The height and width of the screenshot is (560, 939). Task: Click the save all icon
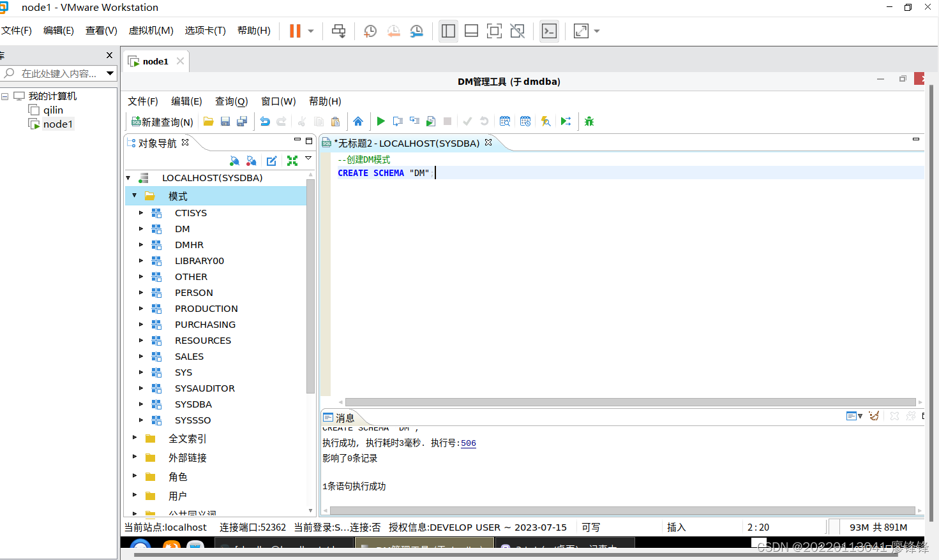(242, 121)
